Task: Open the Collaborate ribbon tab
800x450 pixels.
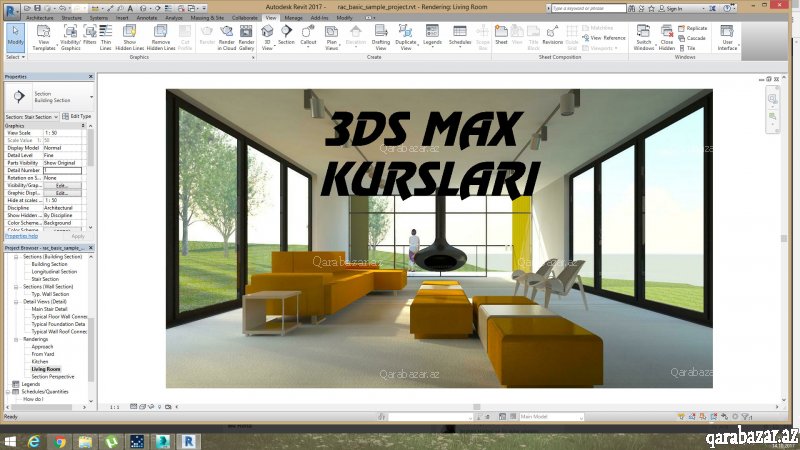Action: tap(245, 18)
